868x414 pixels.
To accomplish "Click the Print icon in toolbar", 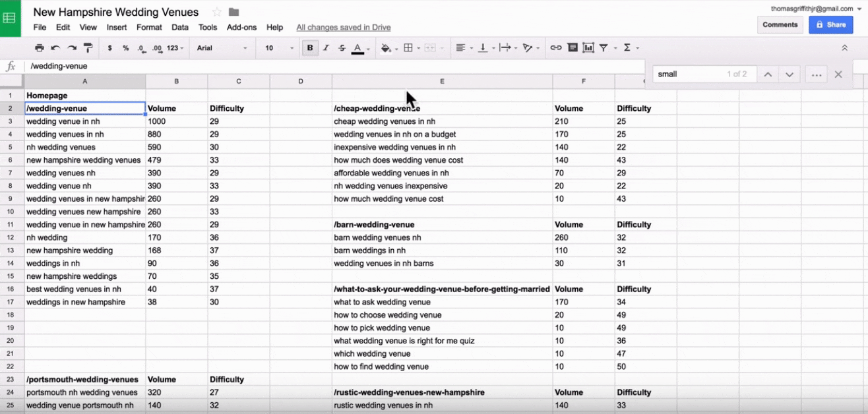I will point(40,48).
